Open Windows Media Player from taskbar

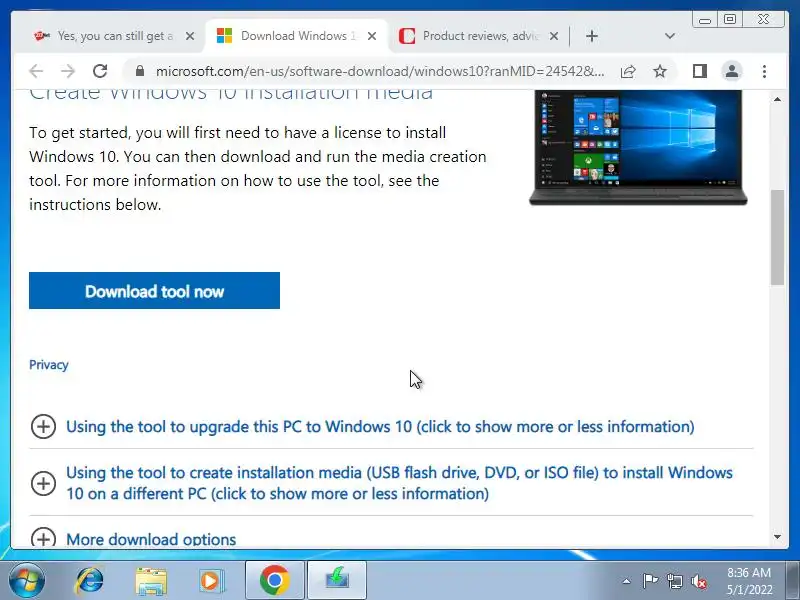pyautogui.click(x=211, y=581)
